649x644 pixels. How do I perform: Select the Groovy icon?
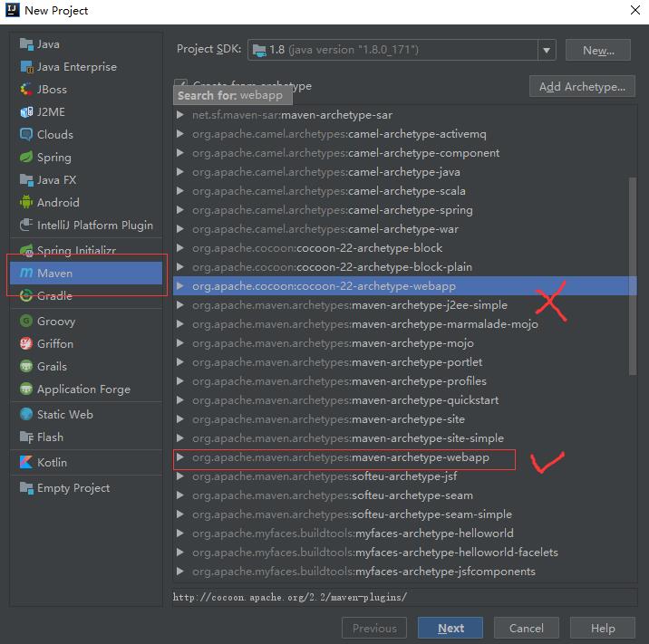coord(24,322)
